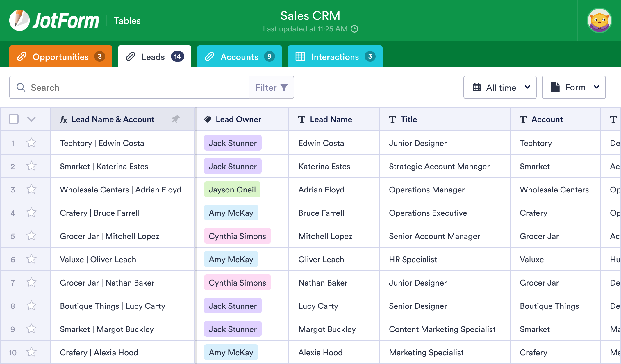The height and width of the screenshot is (364, 621).
Task: Select the header checkbox to select all rows
Action: (13, 119)
